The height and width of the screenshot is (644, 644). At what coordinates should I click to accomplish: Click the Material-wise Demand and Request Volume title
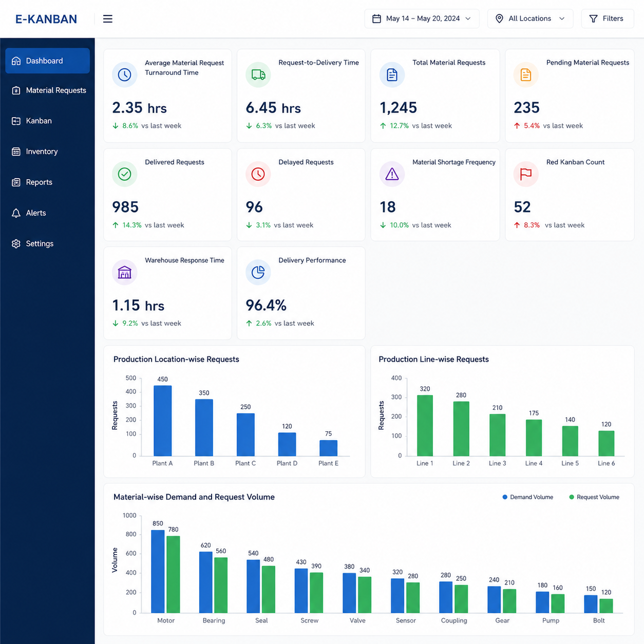click(x=194, y=497)
